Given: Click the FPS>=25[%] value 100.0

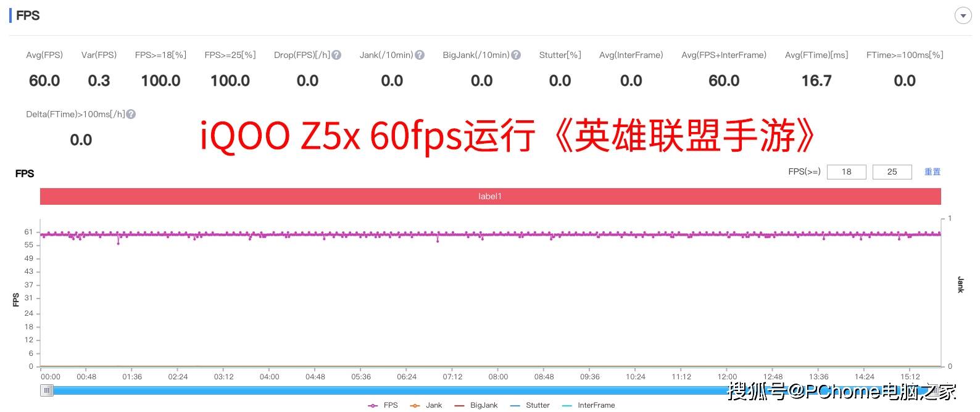Looking at the screenshot, I should [x=230, y=81].
